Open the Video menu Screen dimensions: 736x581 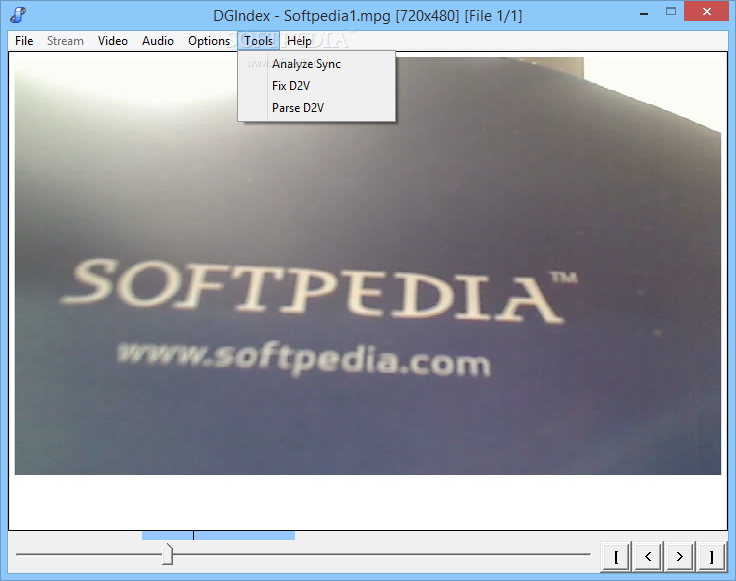coord(113,41)
